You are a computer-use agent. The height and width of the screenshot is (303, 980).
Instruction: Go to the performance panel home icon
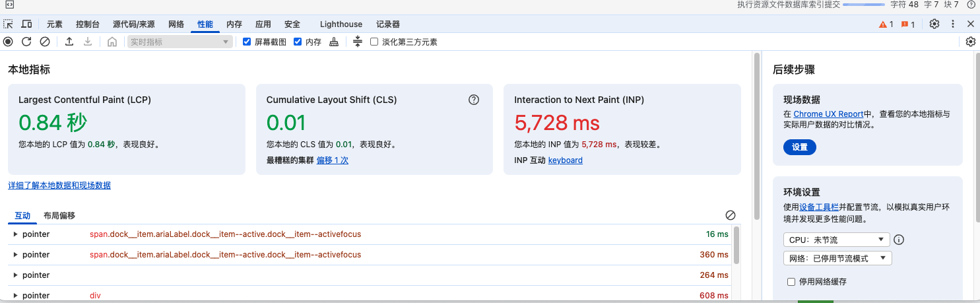pyautogui.click(x=112, y=42)
